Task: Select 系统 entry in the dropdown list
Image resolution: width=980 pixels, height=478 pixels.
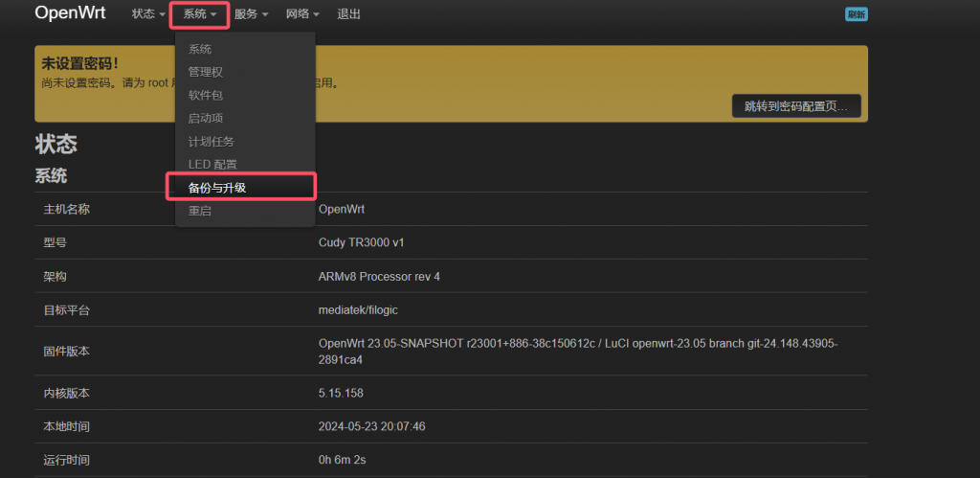Action: click(200, 49)
